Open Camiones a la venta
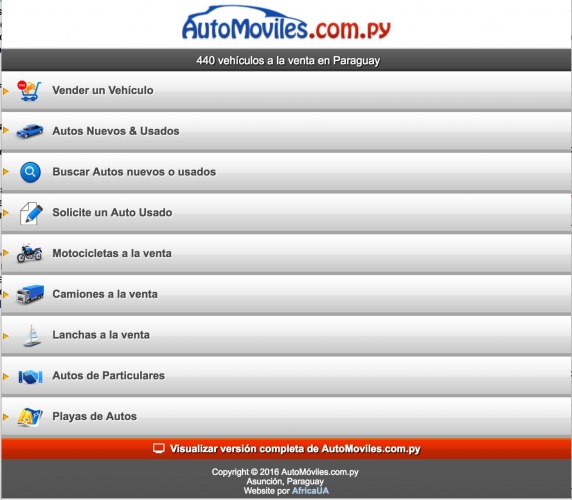This screenshot has width=572, height=500. tap(286, 294)
